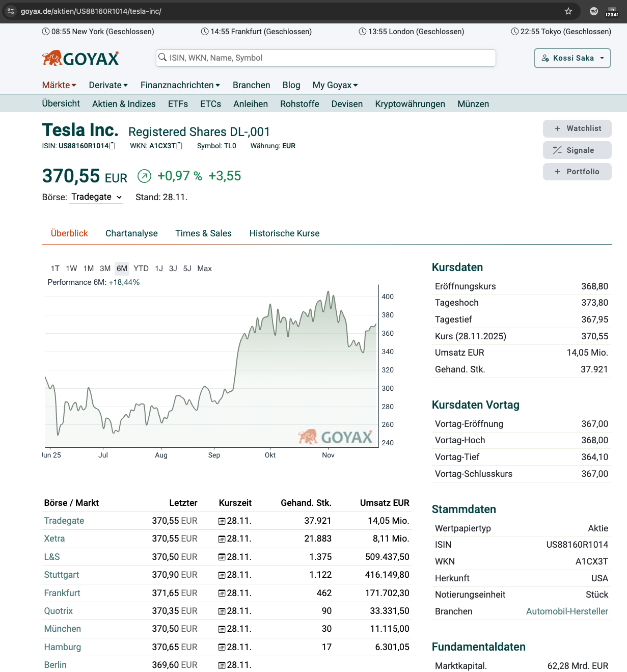The height and width of the screenshot is (672, 627).
Task: Copy the ISIN via its copy icon
Action: (x=111, y=145)
